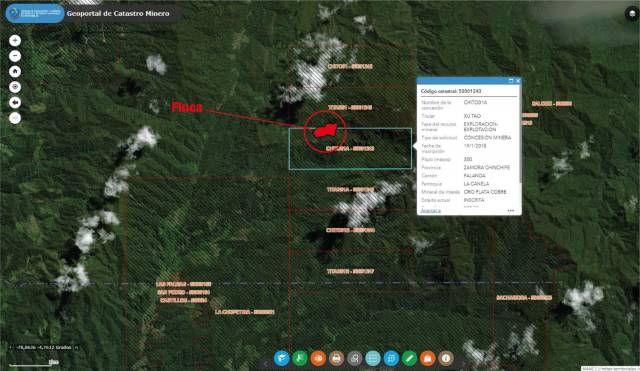Close the Código catastral info popup
640x371 pixels.
click(518, 81)
